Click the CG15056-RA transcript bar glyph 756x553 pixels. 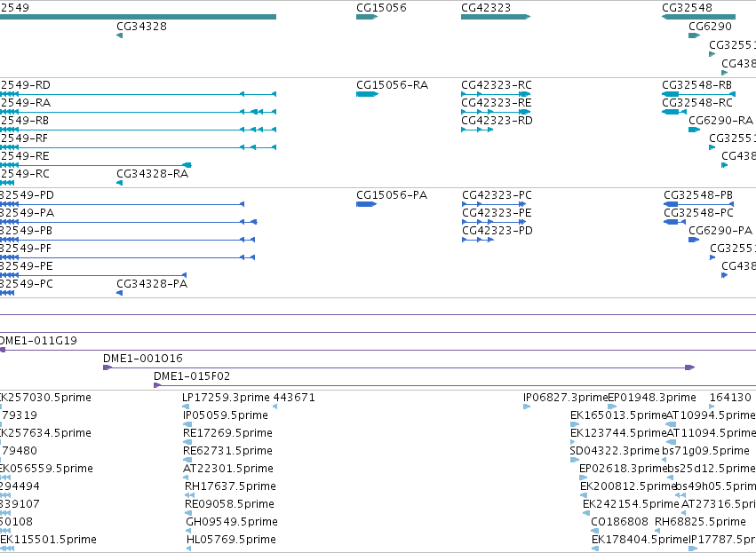coord(367,94)
